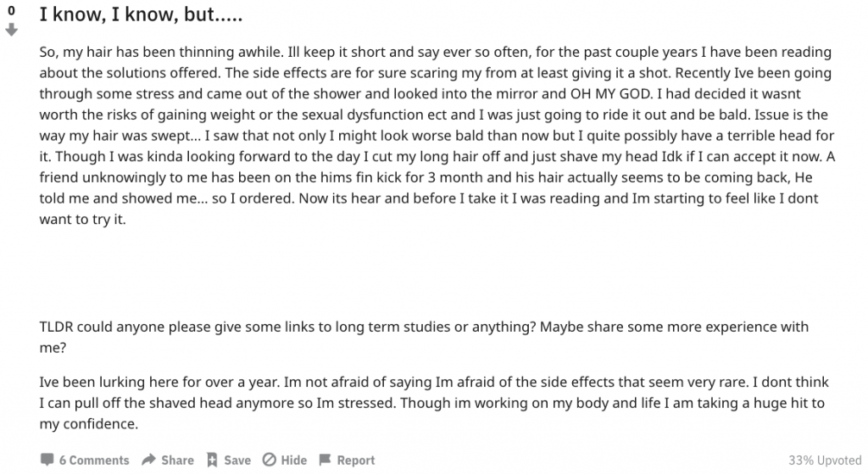Click the downvote arrow beside the post
This screenshot has height=475, width=868.
12,31
